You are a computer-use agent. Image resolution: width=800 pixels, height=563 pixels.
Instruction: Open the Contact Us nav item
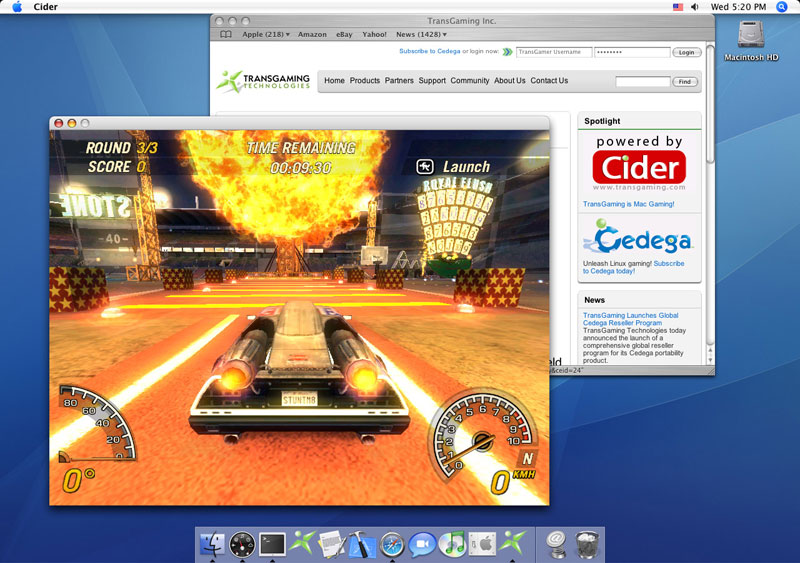click(x=549, y=81)
